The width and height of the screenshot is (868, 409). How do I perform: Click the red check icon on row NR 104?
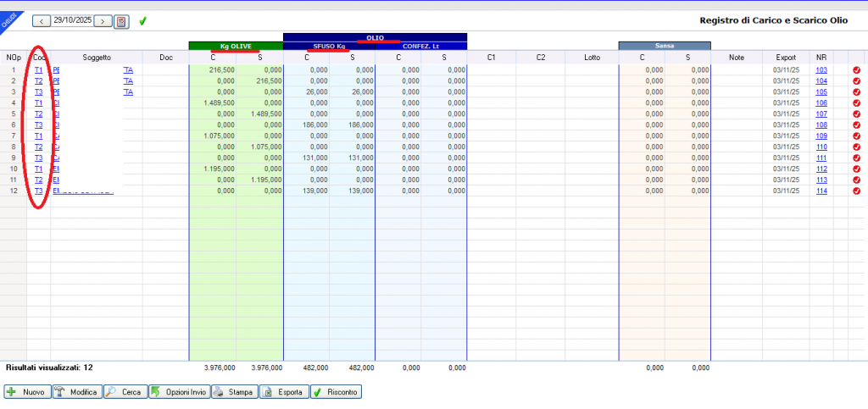point(857,81)
